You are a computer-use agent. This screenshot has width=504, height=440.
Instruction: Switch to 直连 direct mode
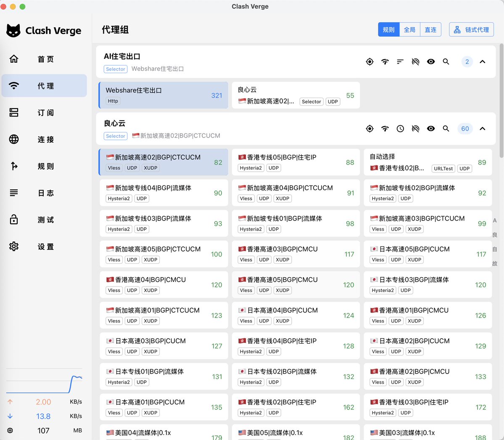pyautogui.click(x=430, y=29)
